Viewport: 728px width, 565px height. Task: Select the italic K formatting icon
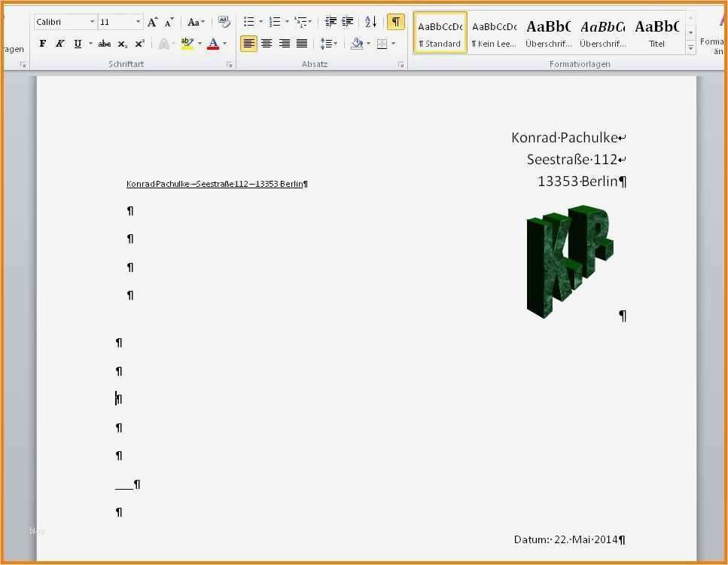pyautogui.click(x=60, y=43)
